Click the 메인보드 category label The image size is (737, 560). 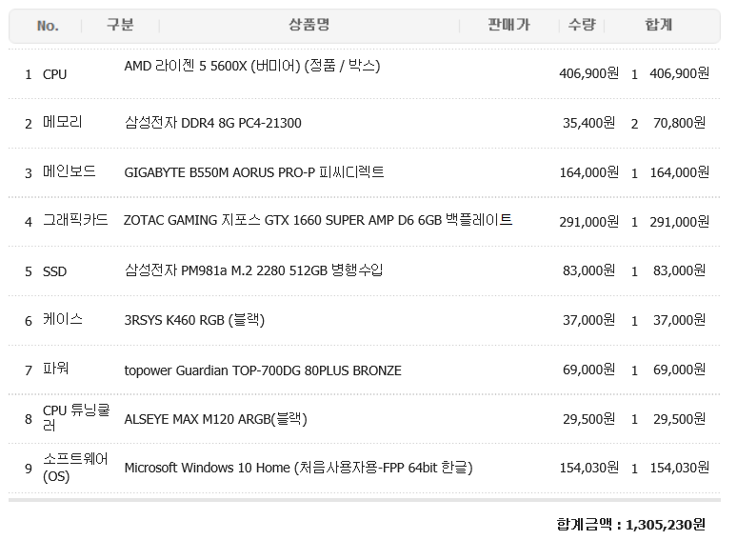pos(70,171)
